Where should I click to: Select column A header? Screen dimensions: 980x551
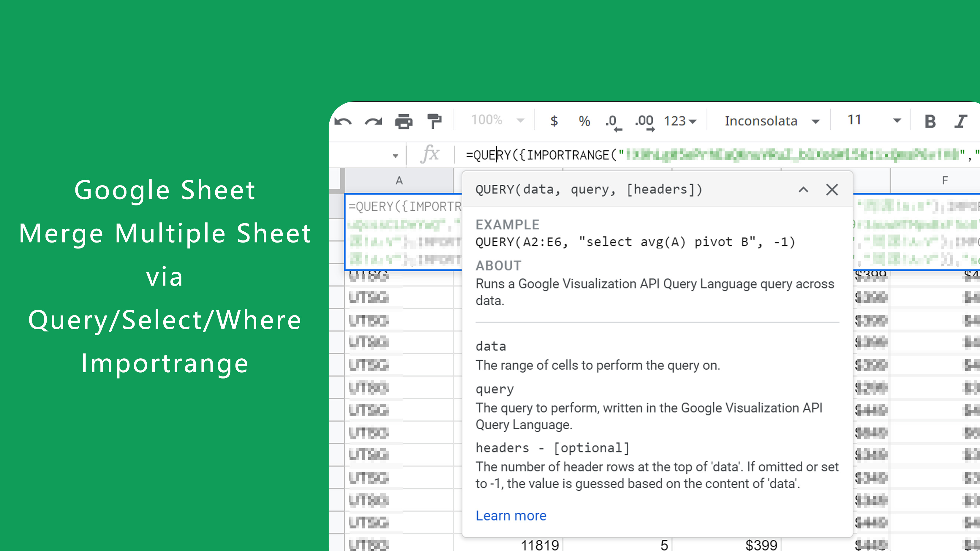pos(399,180)
